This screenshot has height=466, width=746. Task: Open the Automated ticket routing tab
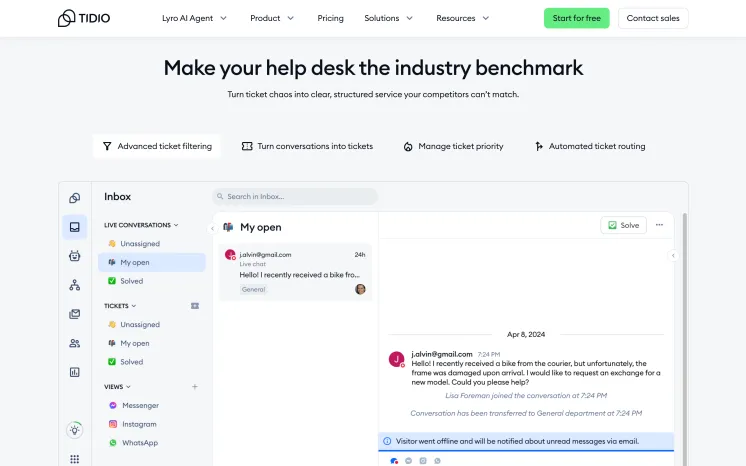pyautogui.click(x=590, y=146)
